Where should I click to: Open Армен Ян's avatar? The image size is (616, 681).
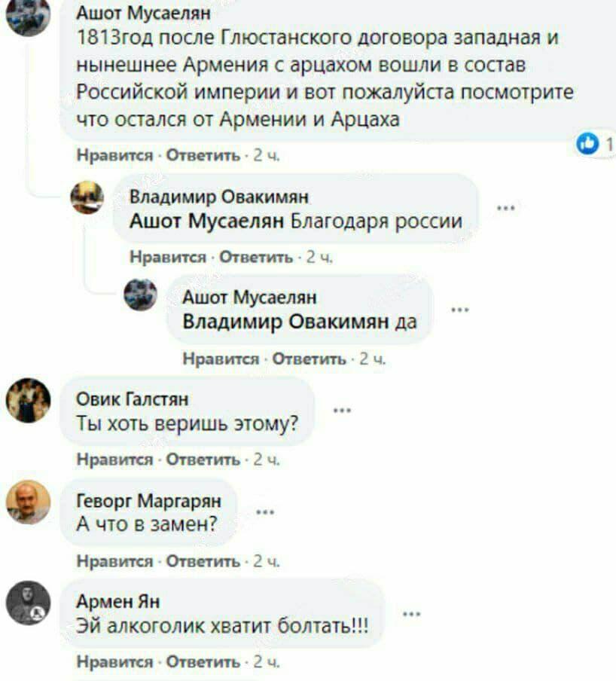[x=28, y=603]
